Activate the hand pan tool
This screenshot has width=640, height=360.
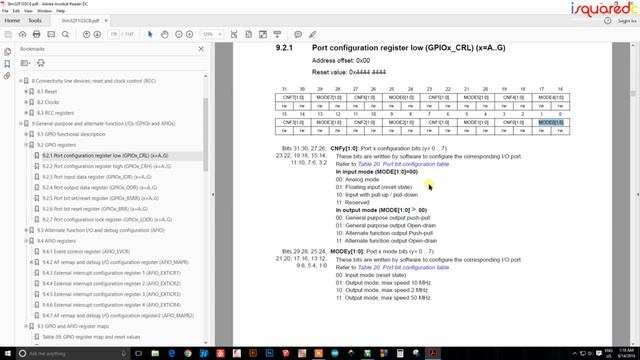point(164,35)
